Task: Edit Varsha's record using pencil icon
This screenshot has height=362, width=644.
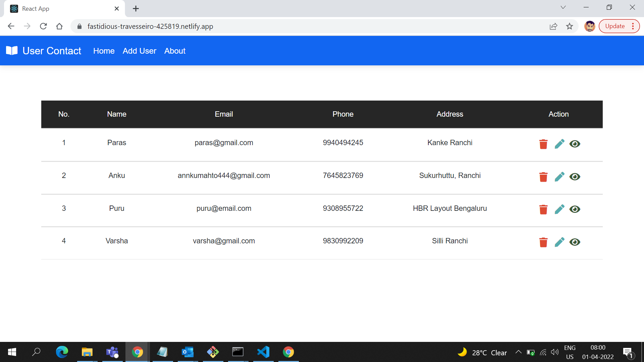Action: point(559,242)
